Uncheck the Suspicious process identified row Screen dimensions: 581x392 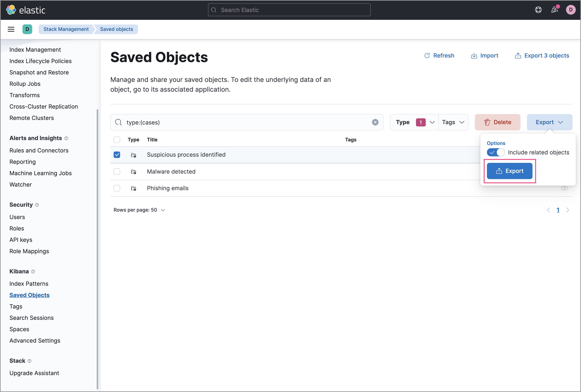pyautogui.click(x=117, y=155)
